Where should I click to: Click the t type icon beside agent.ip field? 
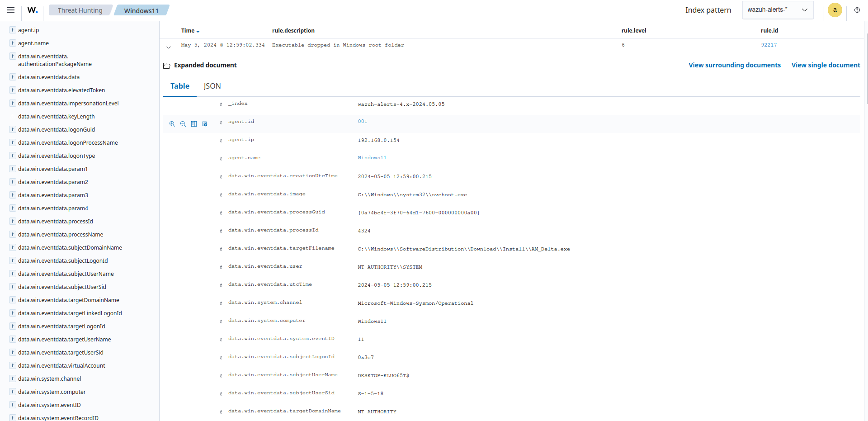pos(11,30)
